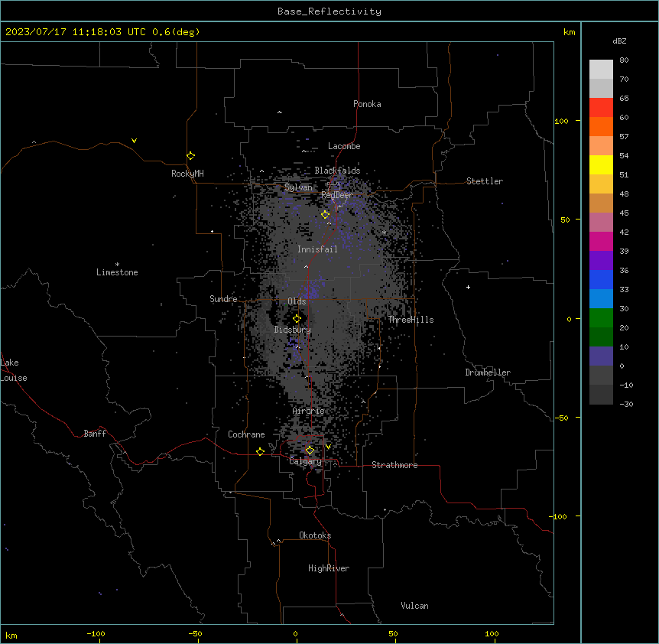The image size is (659, 644).
Task: Click the Base_Reflectivity title
Action: (x=329, y=11)
